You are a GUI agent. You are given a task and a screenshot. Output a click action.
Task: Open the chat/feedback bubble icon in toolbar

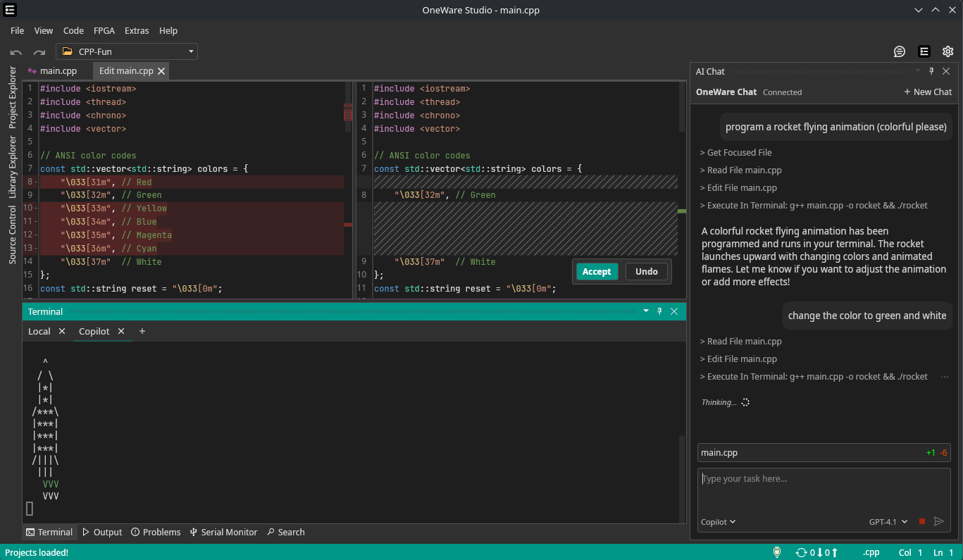coord(900,51)
